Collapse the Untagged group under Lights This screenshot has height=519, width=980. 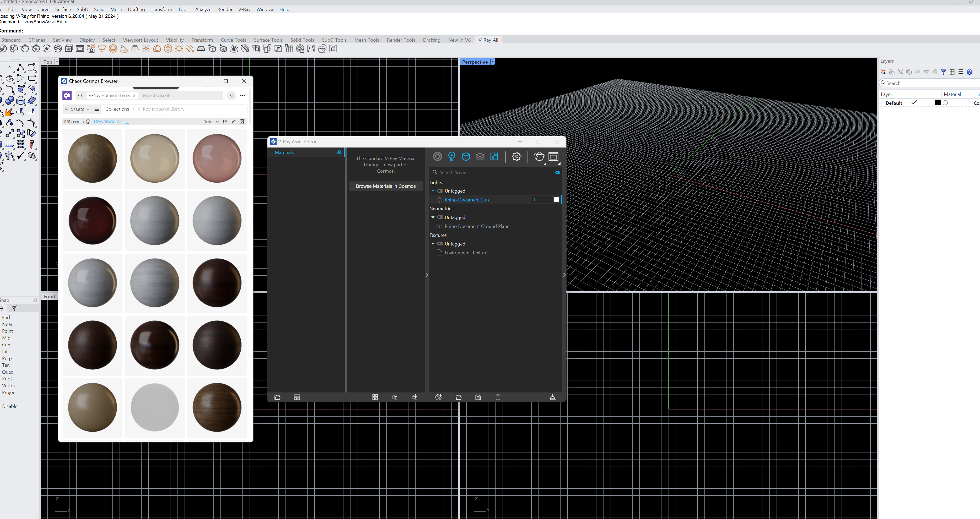pyautogui.click(x=433, y=191)
